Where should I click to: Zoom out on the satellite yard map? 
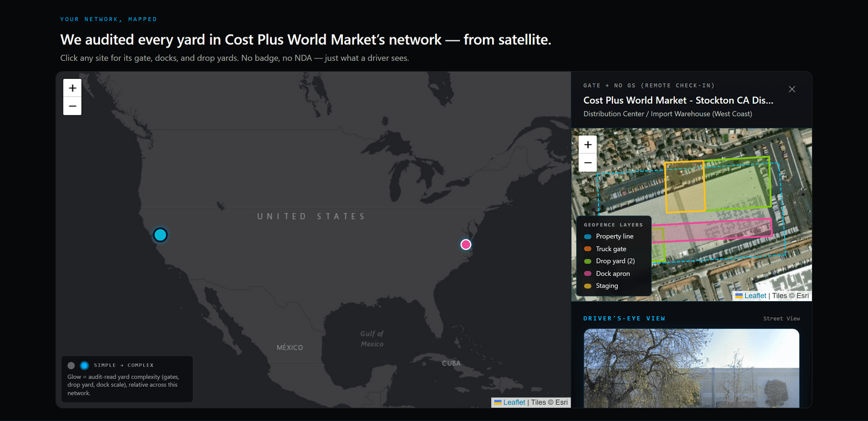588,163
